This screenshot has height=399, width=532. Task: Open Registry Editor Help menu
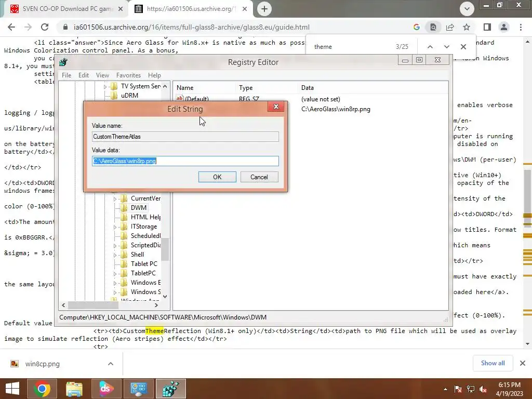pyautogui.click(x=154, y=75)
